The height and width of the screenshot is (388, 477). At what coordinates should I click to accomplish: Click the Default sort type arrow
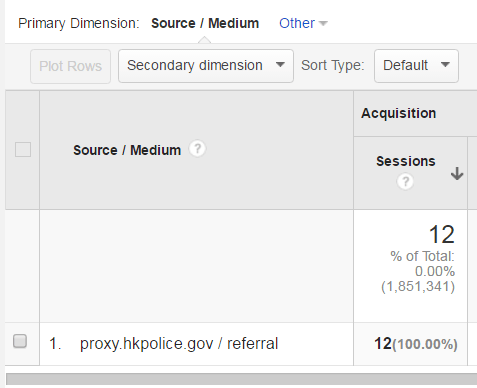pos(445,64)
